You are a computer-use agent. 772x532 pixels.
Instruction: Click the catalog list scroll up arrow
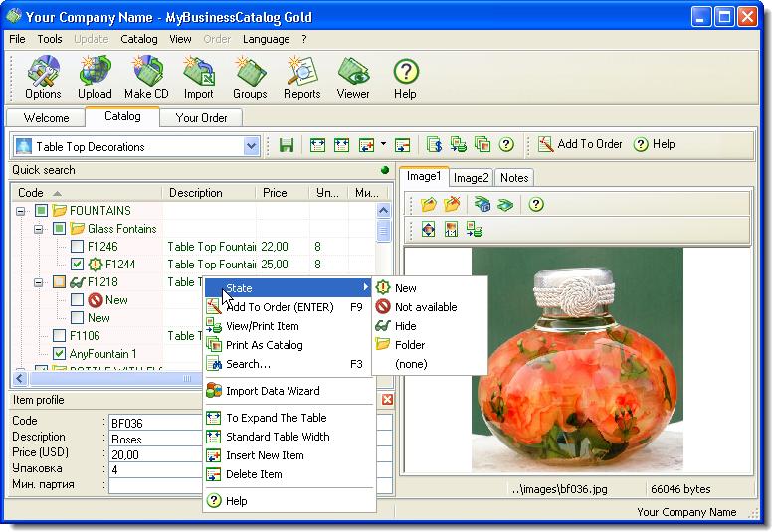[384, 211]
